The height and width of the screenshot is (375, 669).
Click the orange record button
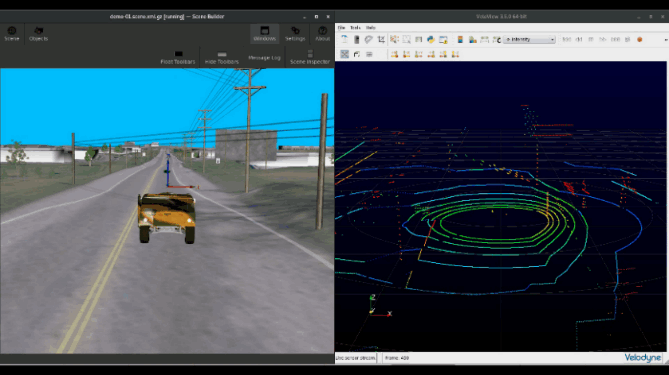640,39
